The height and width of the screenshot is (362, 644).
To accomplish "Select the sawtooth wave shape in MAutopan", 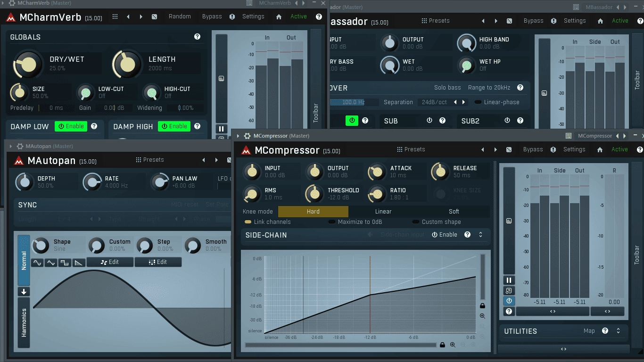I will 79,263.
